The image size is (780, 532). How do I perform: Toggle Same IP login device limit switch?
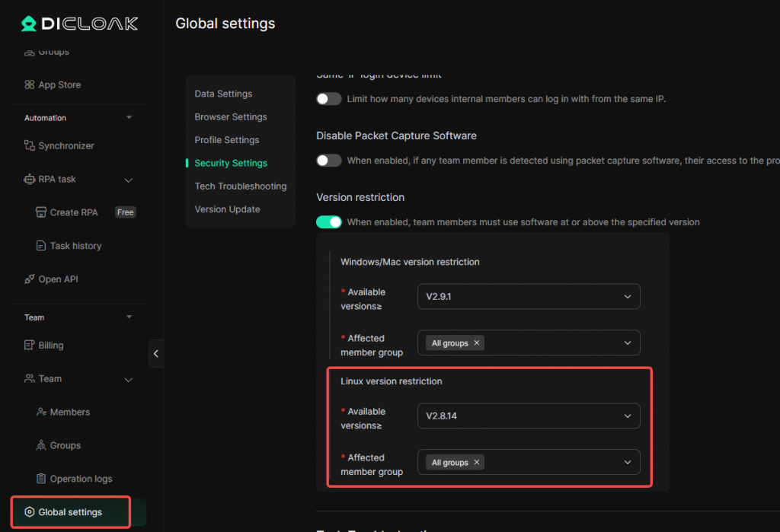pos(329,99)
